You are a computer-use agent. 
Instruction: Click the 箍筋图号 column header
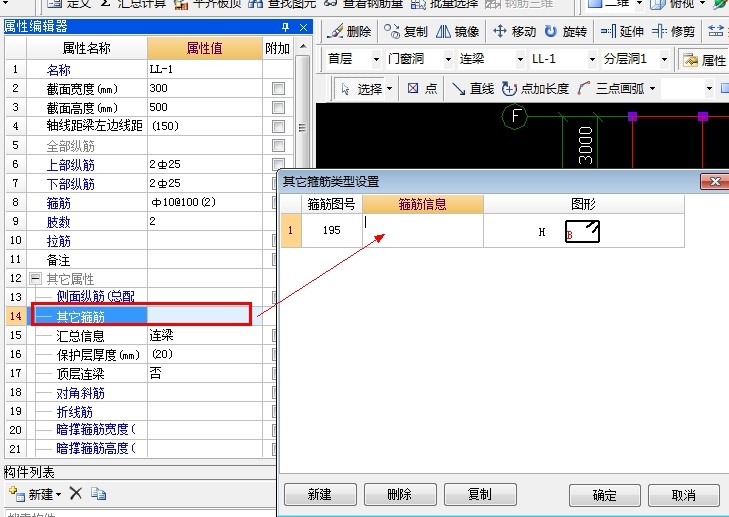click(x=331, y=204)
